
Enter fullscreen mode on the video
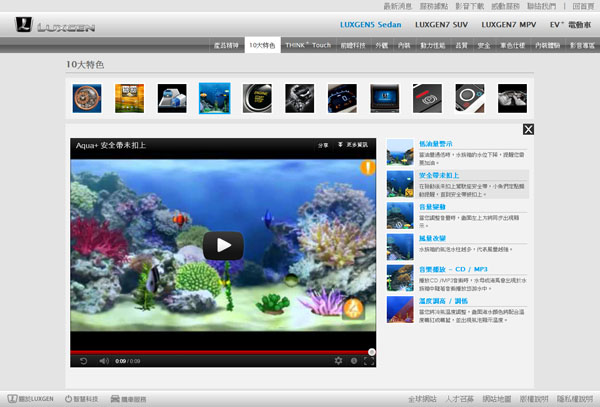point(368,360)
